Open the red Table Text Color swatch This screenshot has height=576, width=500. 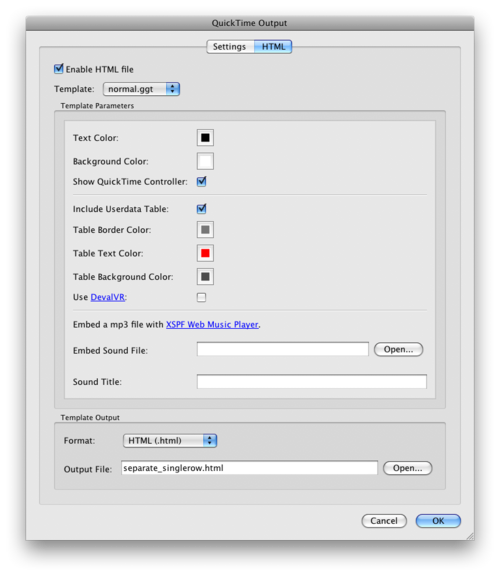[205, 253]
